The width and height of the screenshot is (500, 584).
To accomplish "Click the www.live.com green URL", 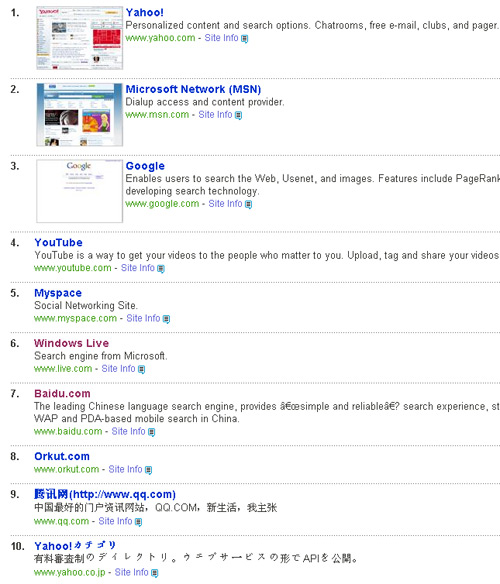I will (63, 369).
